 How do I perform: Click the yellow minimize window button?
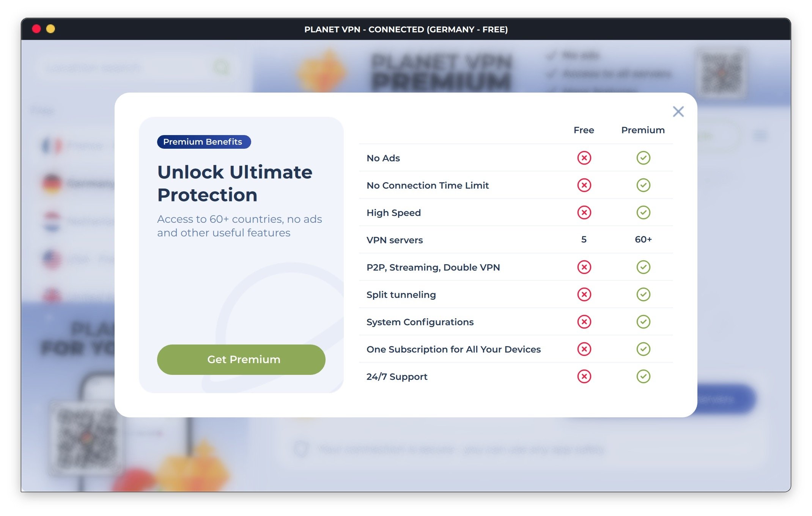50,29
